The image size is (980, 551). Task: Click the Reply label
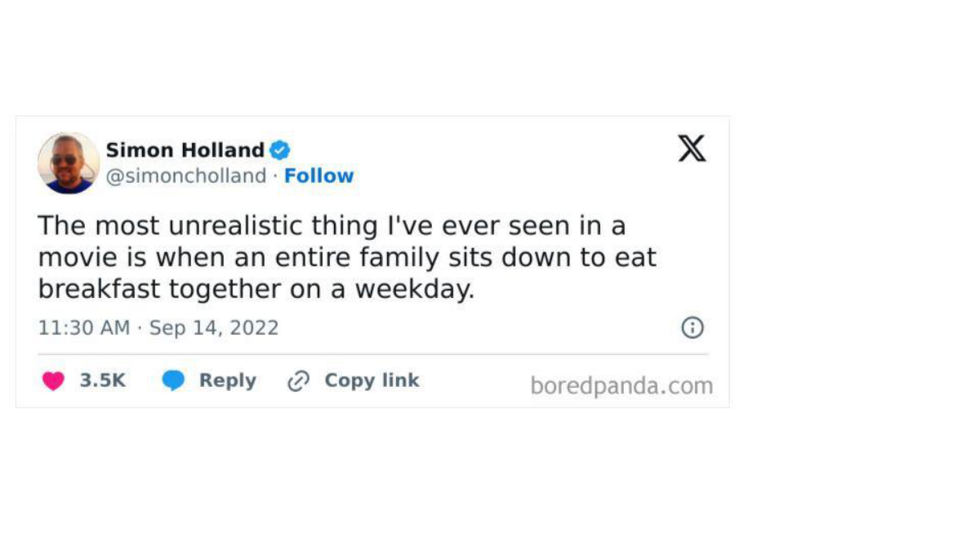(x=227, y=380)
